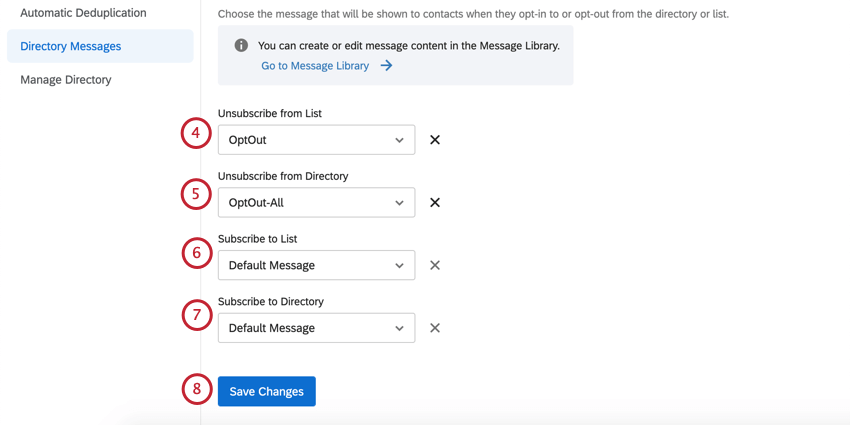Follow the Go to Message Library link
Image resolution: width=850 pixels, height=425 pixels.
[315, 66]
